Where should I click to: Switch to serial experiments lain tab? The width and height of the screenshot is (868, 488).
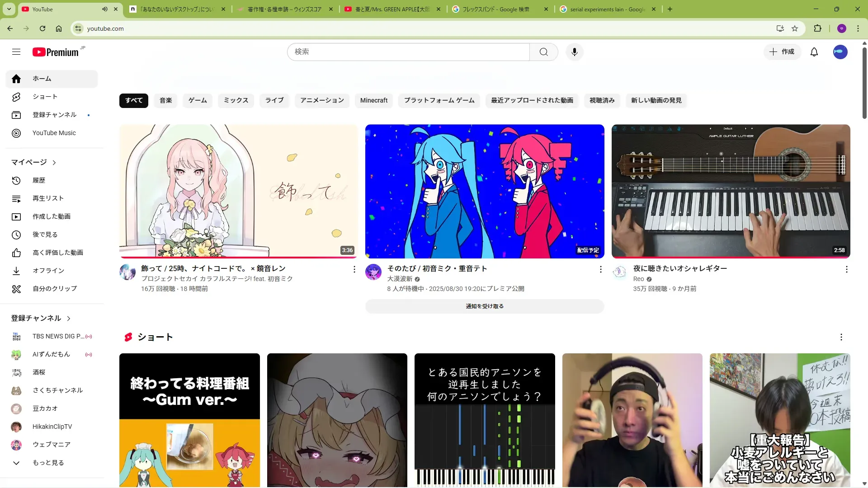pos(607,9)
